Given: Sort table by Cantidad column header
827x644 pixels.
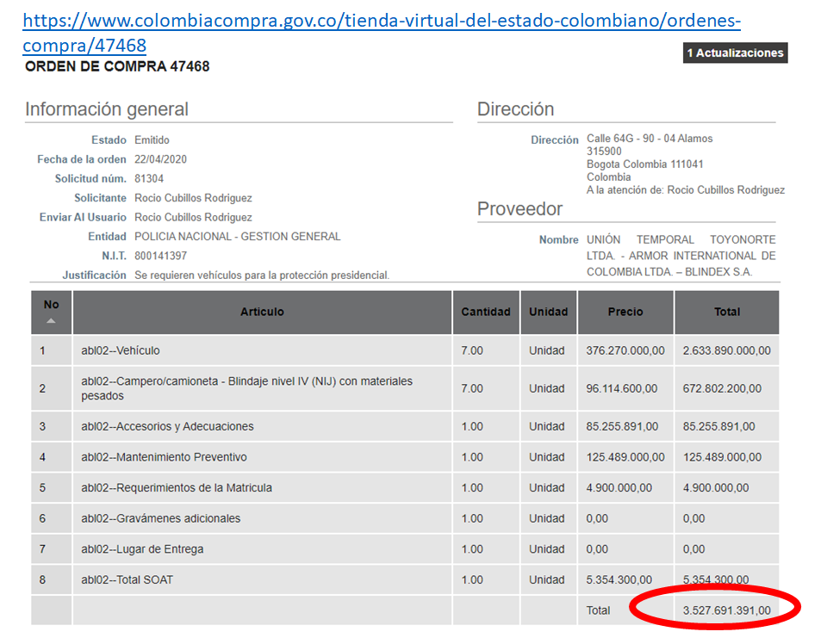Looking at the screenshot, I should [486, 312].
